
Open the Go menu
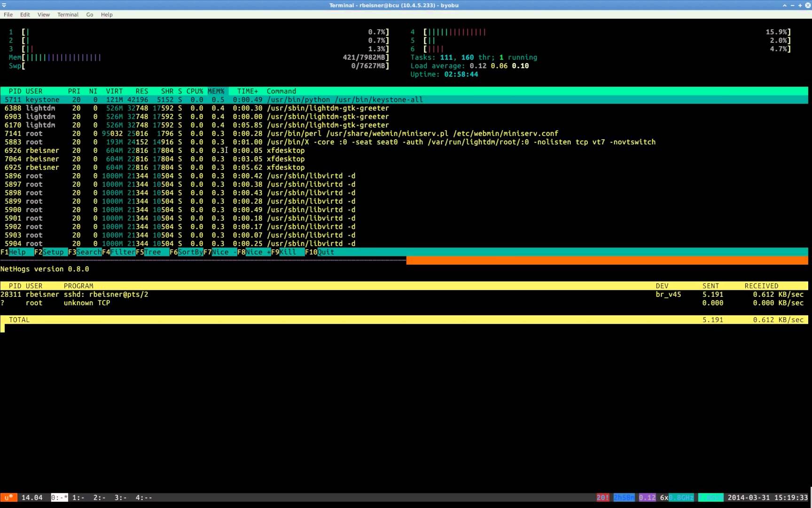(x=89, y=15)
